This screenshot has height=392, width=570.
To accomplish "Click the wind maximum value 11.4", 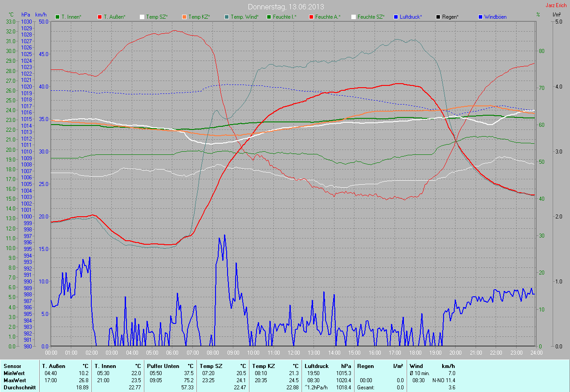I will pos(451,380).
